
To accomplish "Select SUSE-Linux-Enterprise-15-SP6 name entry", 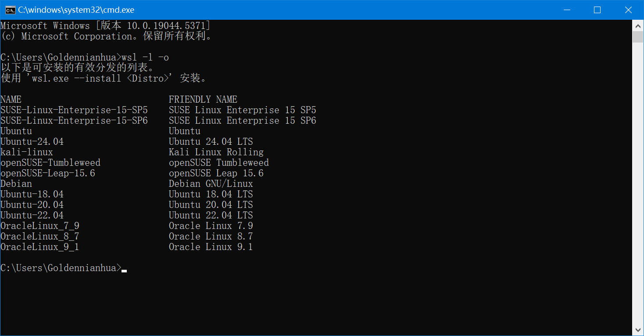I will point(74,121).
